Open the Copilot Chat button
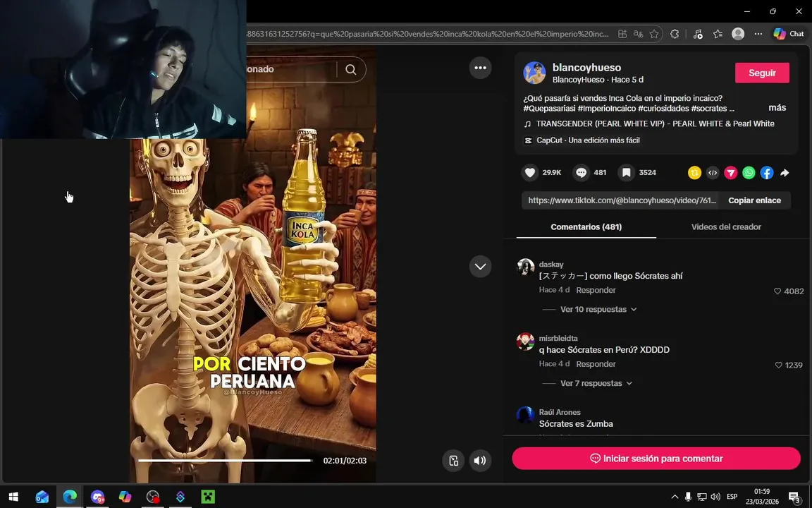The height and width of the screenshot is (508, 812). click(789, 34)
